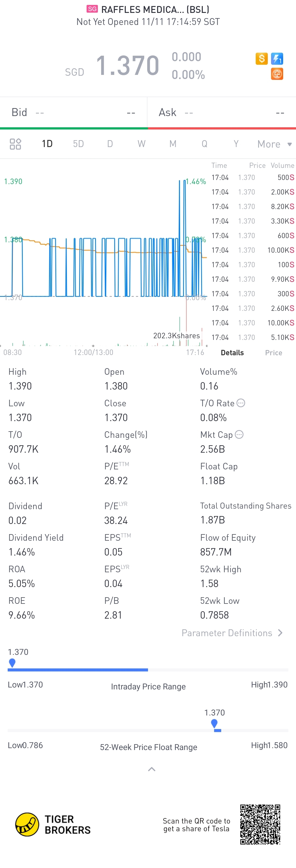Tap the High value 1.390
This screenshot has width=296, height=868.
click(x=20, y=386)
